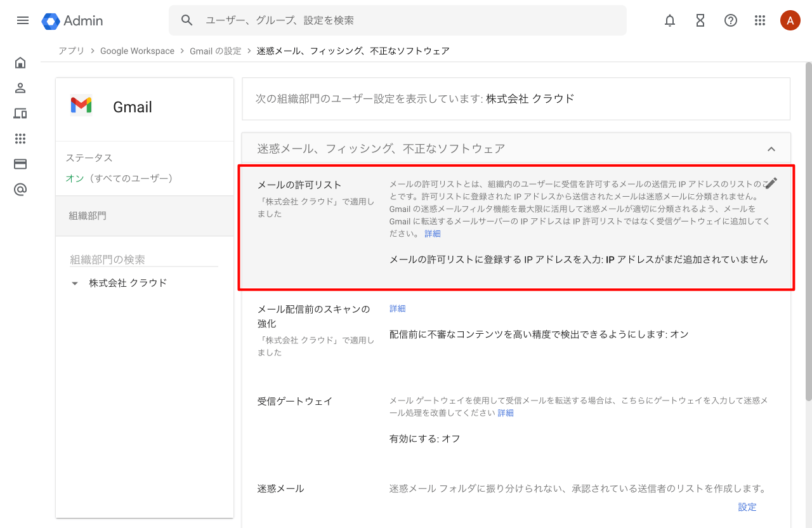
Task: Click the アプリ breadcrumb
Action: click(x=71, y=51)
